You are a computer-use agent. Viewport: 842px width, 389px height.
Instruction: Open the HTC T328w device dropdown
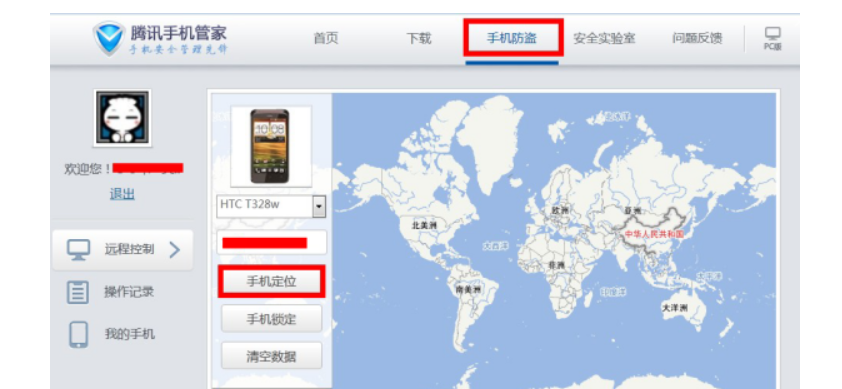coord(271,206)
